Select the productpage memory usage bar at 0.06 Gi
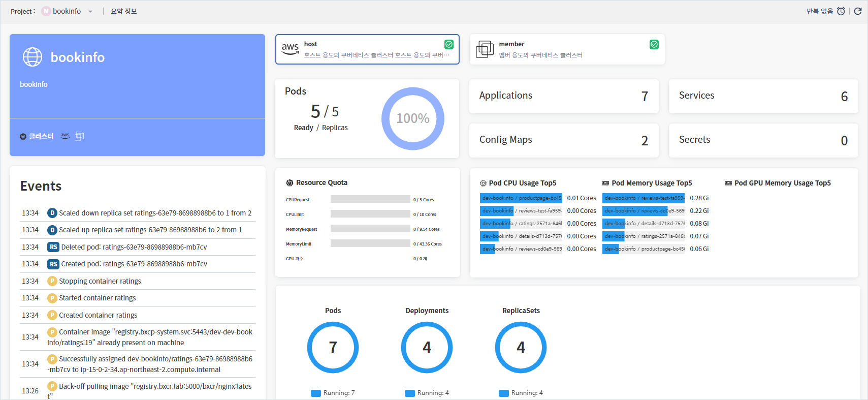Screen dimensions: 868x400 [x=644, y=249]
